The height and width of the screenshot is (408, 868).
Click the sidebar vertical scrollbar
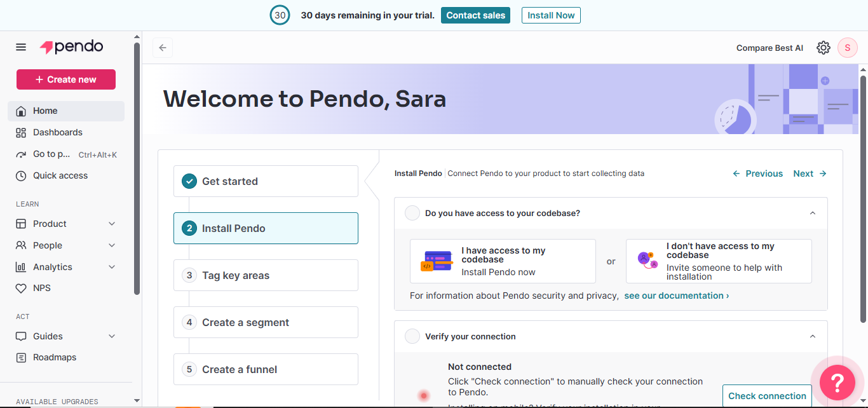point(137,168)
